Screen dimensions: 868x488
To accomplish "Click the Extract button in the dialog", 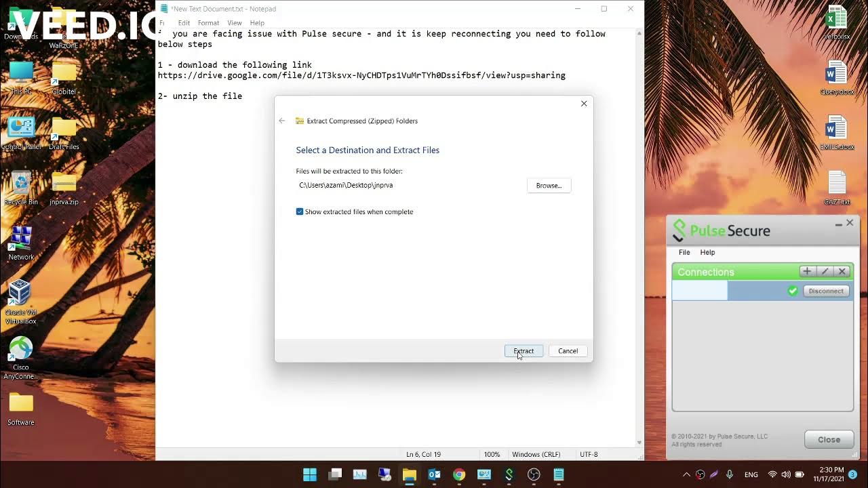I will point(524,351).
